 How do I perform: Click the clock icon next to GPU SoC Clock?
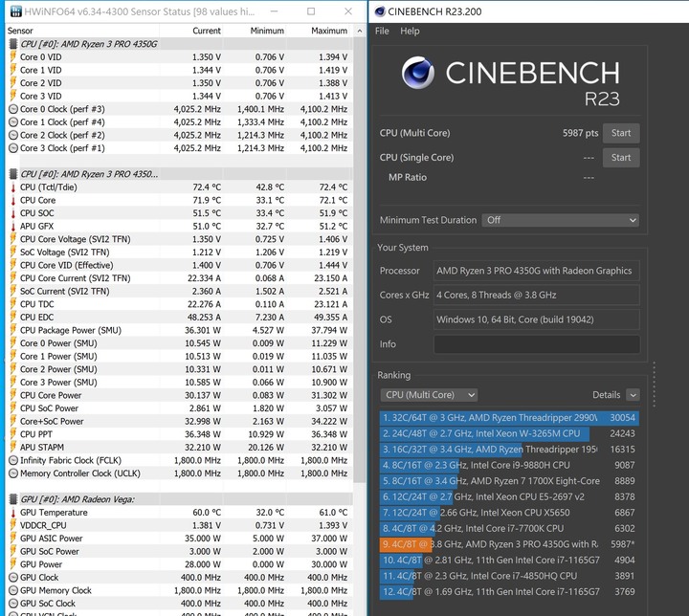pyautogui.click(x=13, y=604)
